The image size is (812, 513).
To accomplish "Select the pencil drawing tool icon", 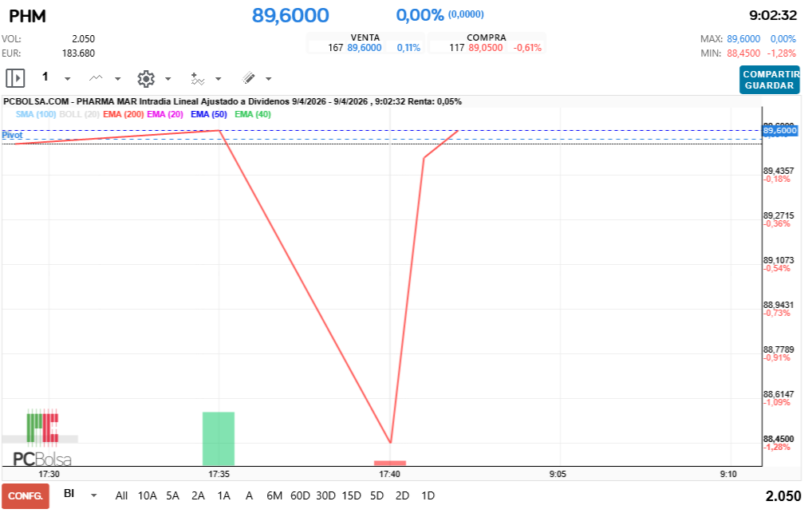I will [x=248, y=78].
